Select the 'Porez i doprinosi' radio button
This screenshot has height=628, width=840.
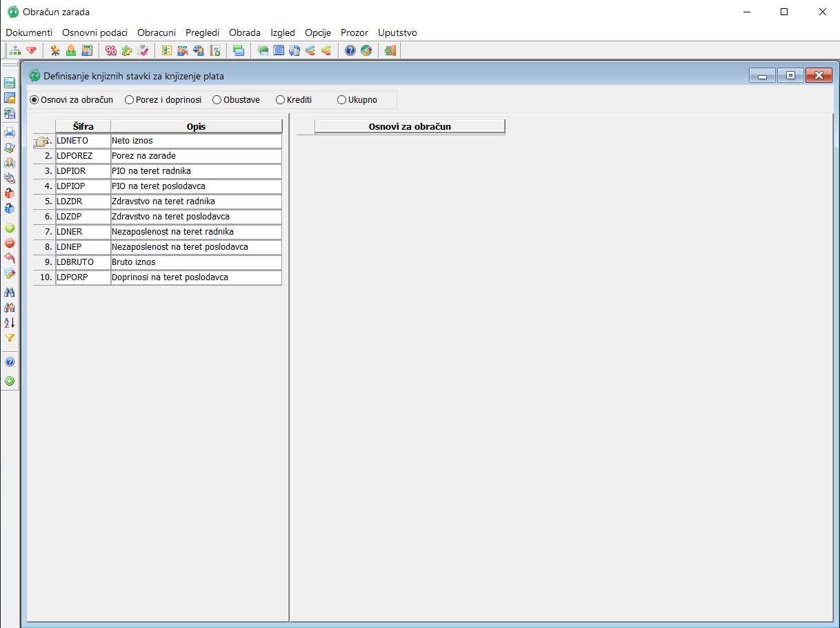[129, 100]
